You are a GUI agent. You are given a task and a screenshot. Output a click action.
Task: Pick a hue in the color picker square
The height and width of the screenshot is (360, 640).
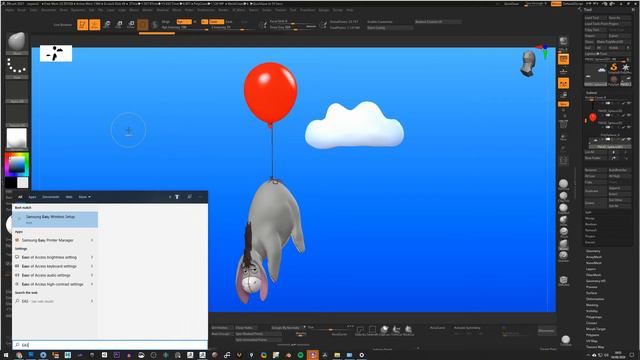17,164
